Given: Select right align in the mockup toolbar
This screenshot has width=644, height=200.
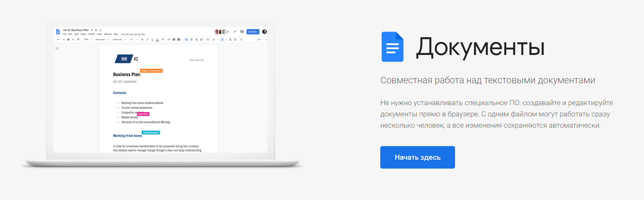Looking at the screenshot, I should (x=196, y=40).
